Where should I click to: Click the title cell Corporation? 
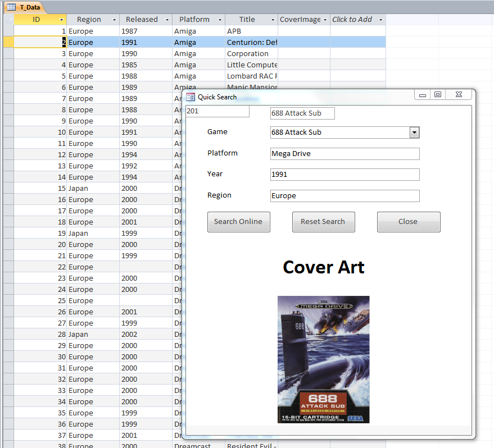251,54
